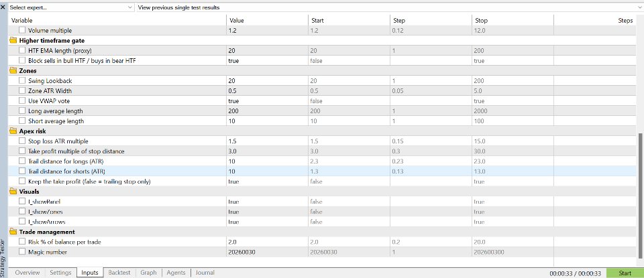Click the Apex risk folder icon
Viewport: 644px width, 278px height.
13,131
